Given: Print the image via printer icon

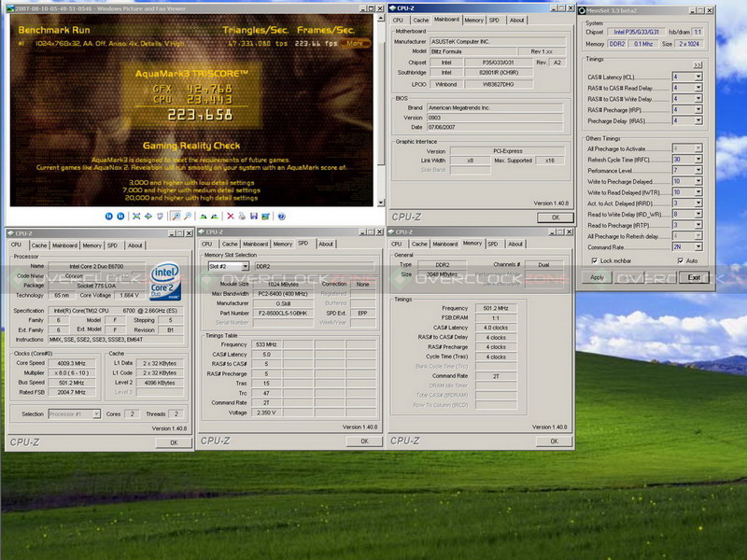Looking at the screenshot, I should pos(242,217).
